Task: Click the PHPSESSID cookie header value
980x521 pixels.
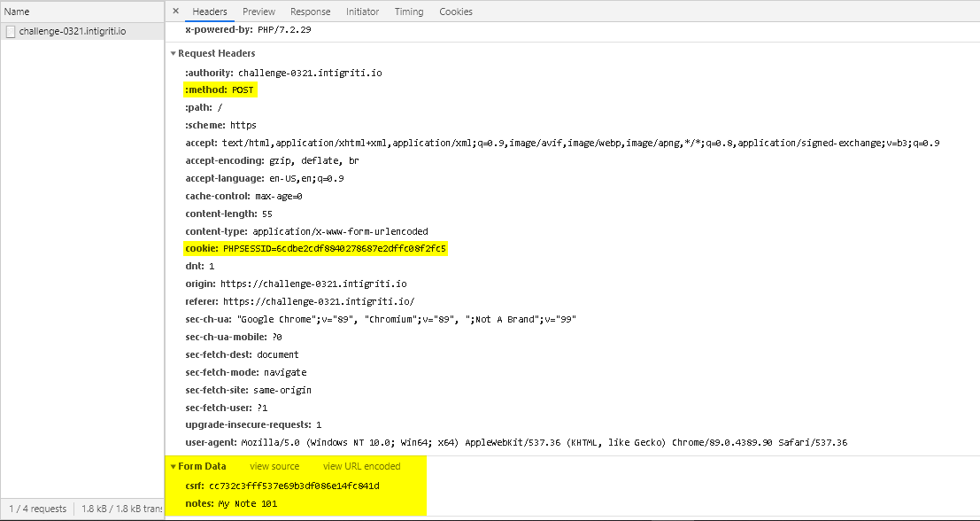Action: 335,249
